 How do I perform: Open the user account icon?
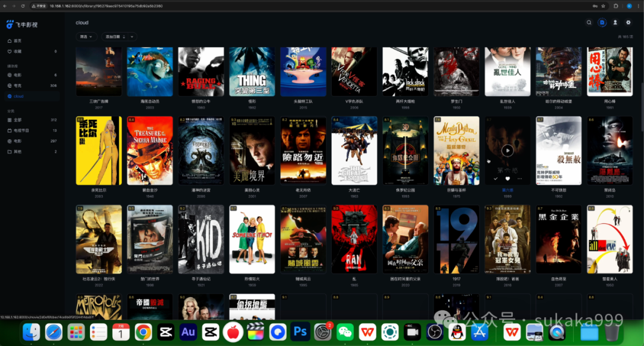pyautogui.click(x=615, y=23)
